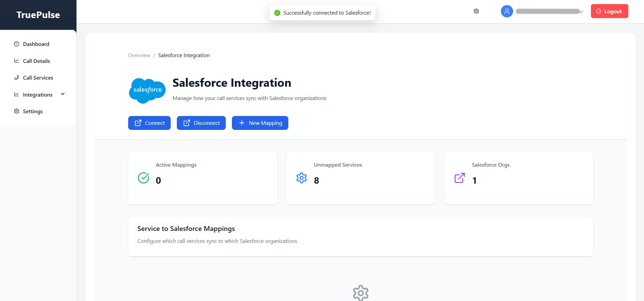644x301 pixels.
Task: Click the blue gear Unmapped Services icon
Action: point(302,178)
